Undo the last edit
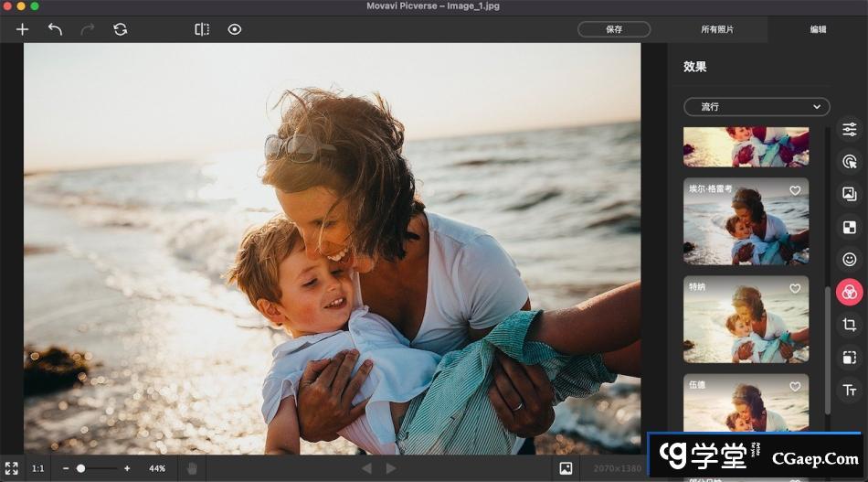The width and height of the screenshot is (868, 482). (x=55, y=29)
